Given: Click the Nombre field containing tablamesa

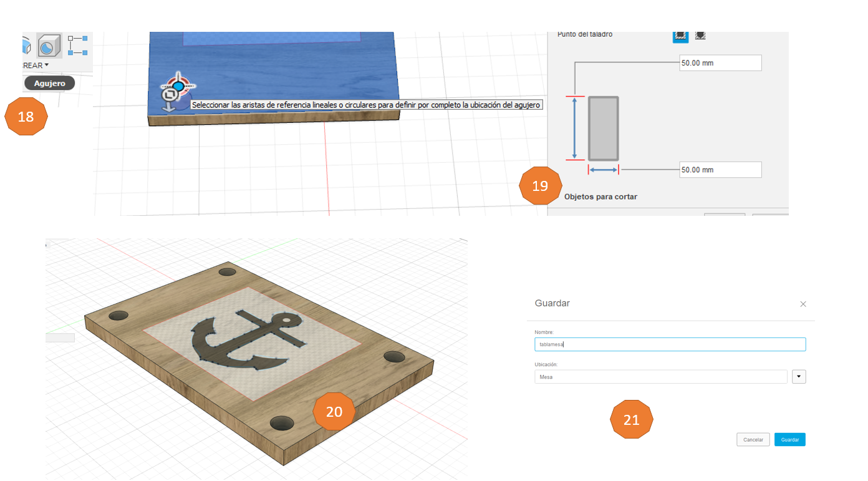Looking at the screenshot, I should [x=670, y=344].
